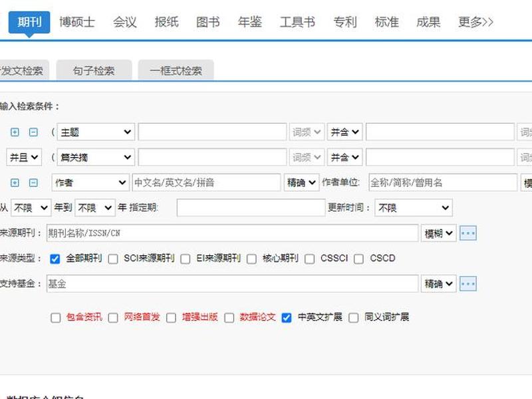Click the 作者单位 input 全称/简称/曾用名
The width and height of the screenshot is (532, 399).
pyautogui.click(x=443, y=182)
